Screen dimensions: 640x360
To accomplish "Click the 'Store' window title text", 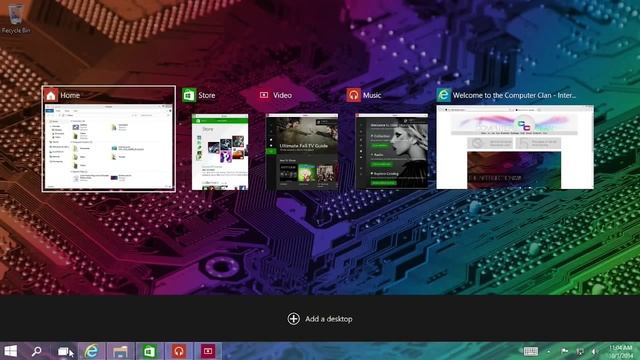I will (207, 95).
